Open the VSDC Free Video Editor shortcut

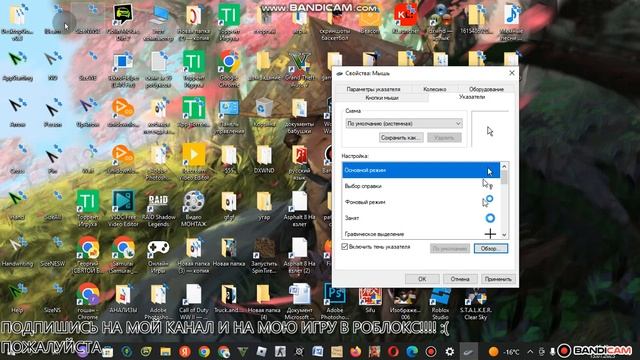pyautogui.click(x=123, y=209)
